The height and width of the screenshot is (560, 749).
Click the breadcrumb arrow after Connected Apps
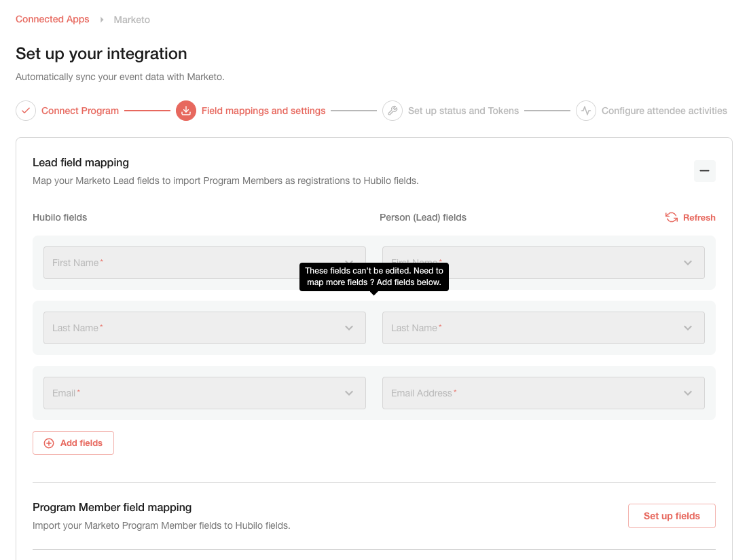click(x=103, y=20)
